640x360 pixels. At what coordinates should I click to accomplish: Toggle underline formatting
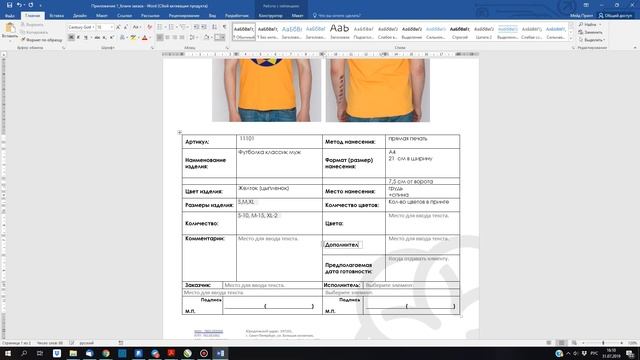pos(86,37)
